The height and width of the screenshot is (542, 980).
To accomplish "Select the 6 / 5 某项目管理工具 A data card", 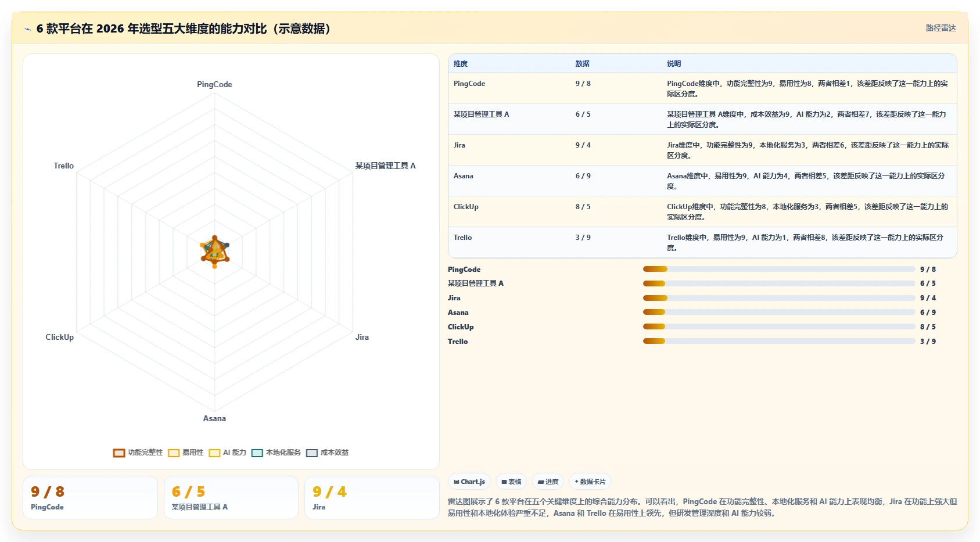I will (231, 497).
